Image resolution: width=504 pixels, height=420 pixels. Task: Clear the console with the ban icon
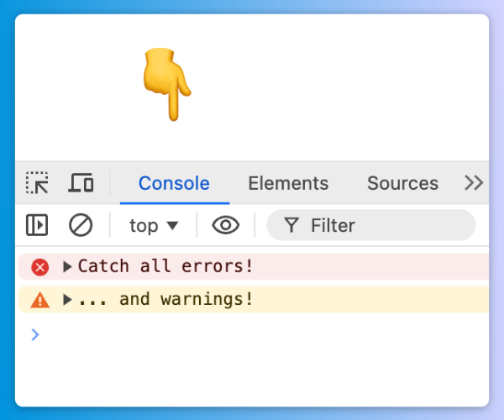pos(81,225)
